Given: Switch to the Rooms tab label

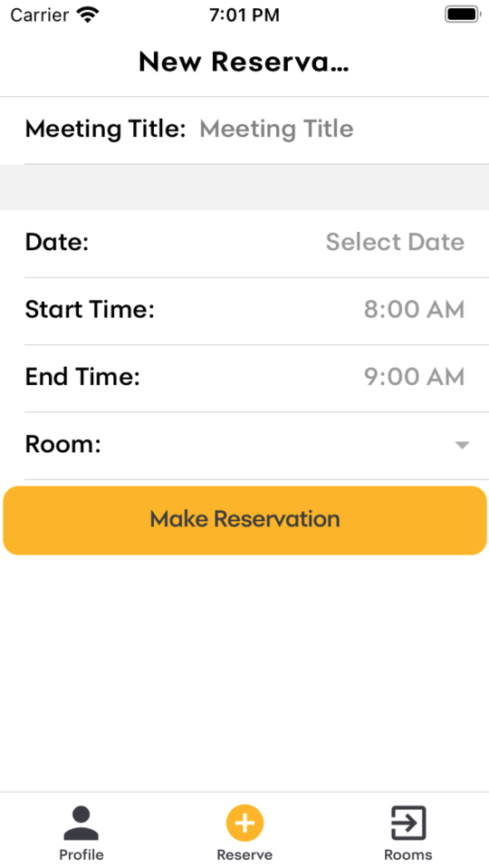Looking at the screenshot, I should point(408,854).
